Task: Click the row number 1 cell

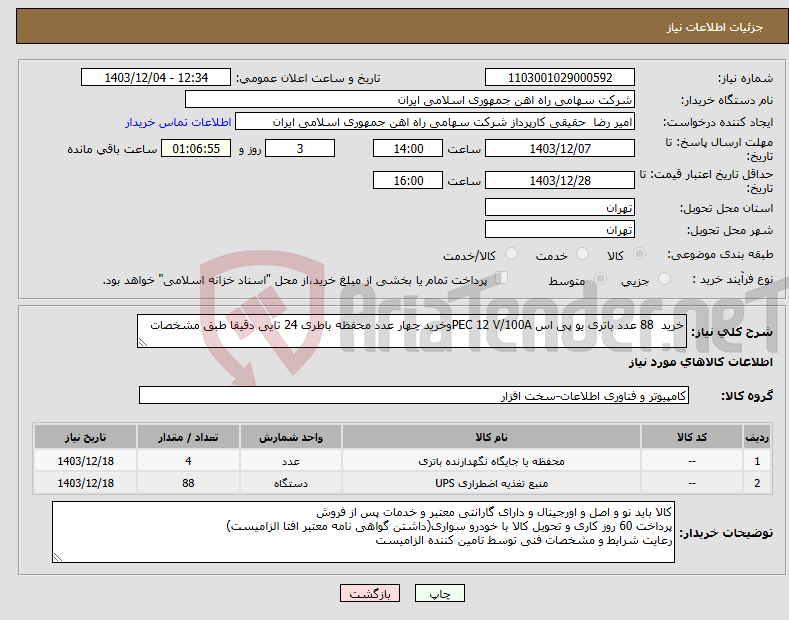Action: point(757,461)
